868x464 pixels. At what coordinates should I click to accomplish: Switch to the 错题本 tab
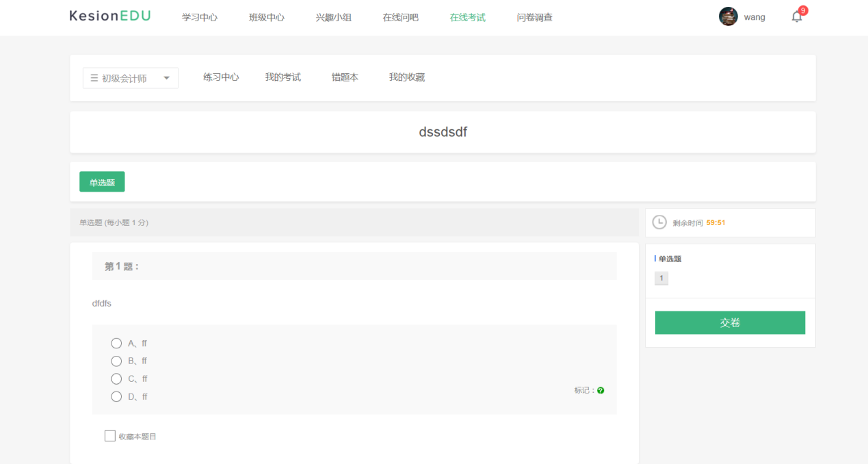[345, 77]
